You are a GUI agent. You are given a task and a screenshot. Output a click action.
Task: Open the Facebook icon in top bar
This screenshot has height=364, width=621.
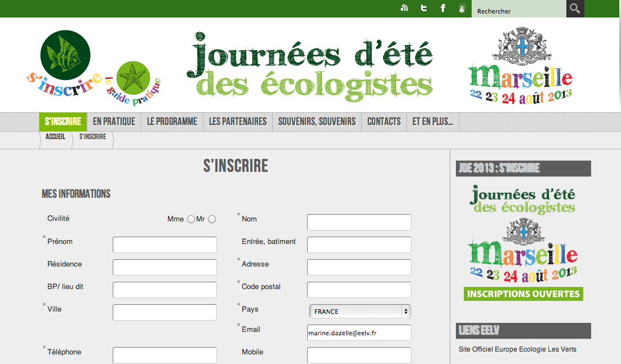443,8
